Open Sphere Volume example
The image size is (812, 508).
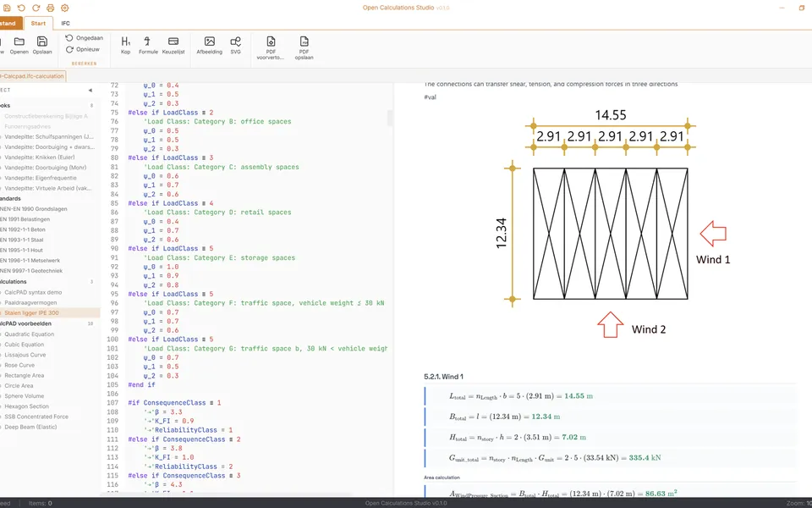[x=24, y=396]
